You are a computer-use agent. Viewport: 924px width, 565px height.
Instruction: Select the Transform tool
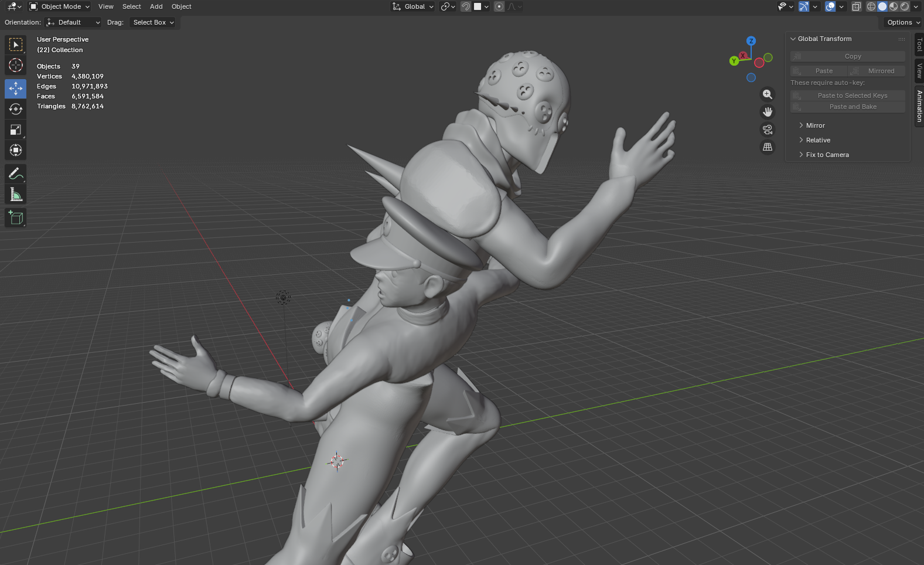click(16, 150)
